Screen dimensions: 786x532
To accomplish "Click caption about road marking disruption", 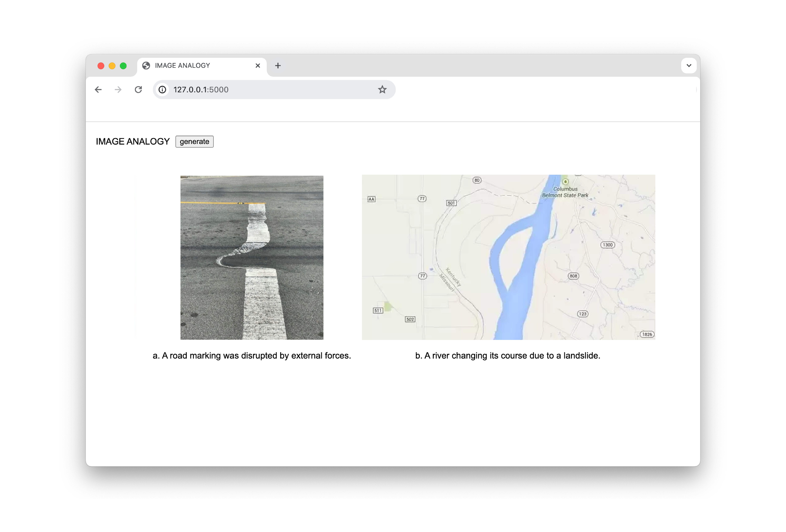I will coord(252,356).
